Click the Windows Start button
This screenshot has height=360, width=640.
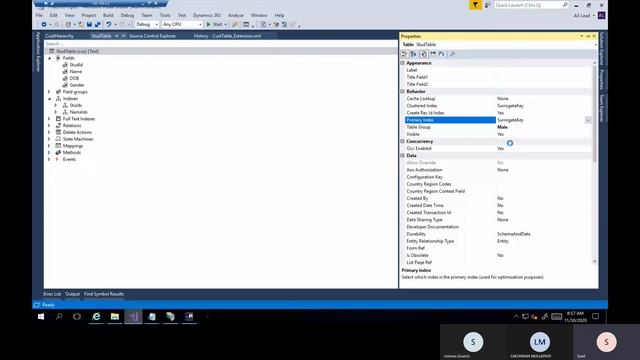41,316
